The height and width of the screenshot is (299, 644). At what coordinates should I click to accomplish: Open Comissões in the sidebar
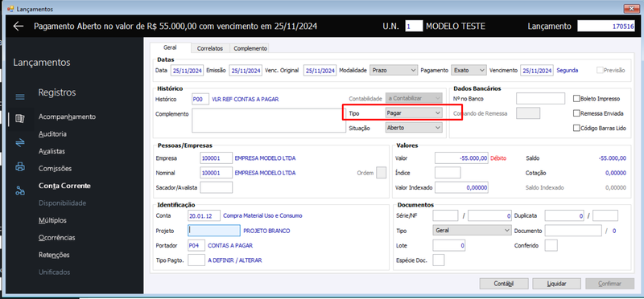pos(55,168)
